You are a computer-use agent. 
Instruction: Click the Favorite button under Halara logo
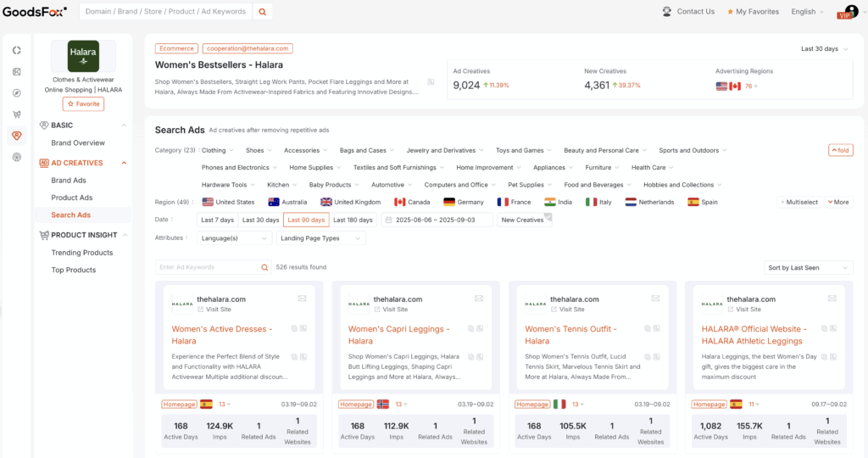point(83,104)
